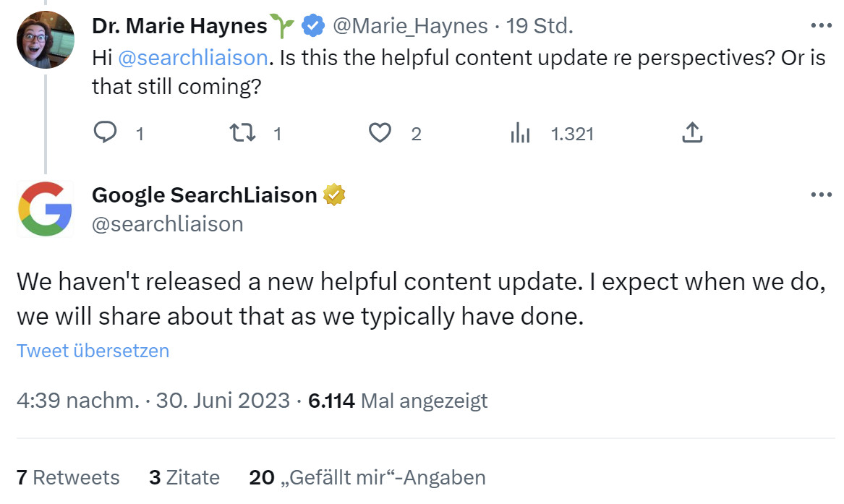844x504 pixels.
Task: Click the gold verified badge next to Google SearchLiaison
Action: coord(334,194)
